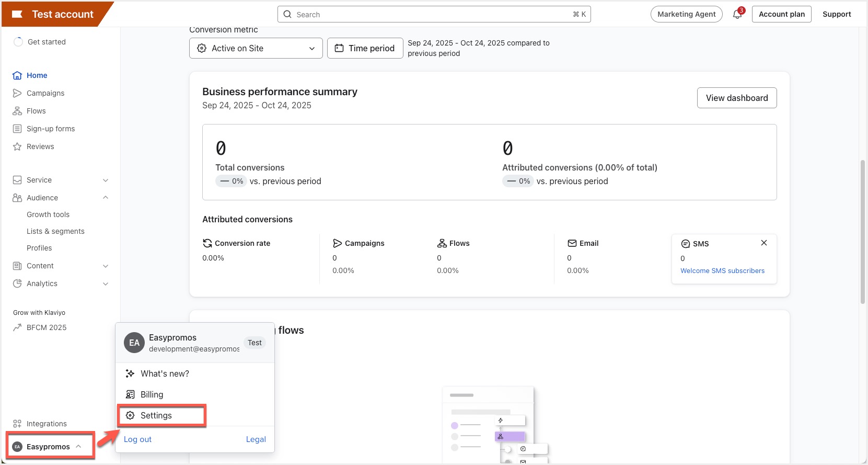Open Integrations in the sidebar
This screenshot has width=868, height=465.
(x=47, y=424)
